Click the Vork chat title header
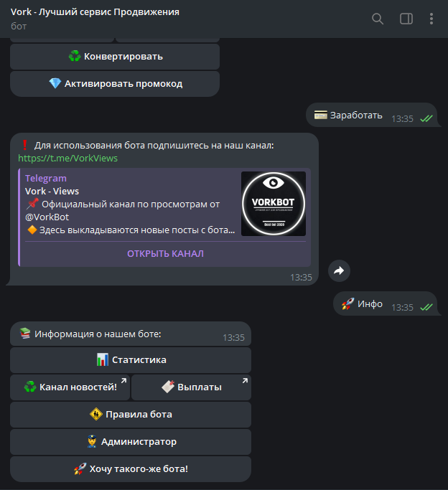Screen dimensions: 448x490 95,12
